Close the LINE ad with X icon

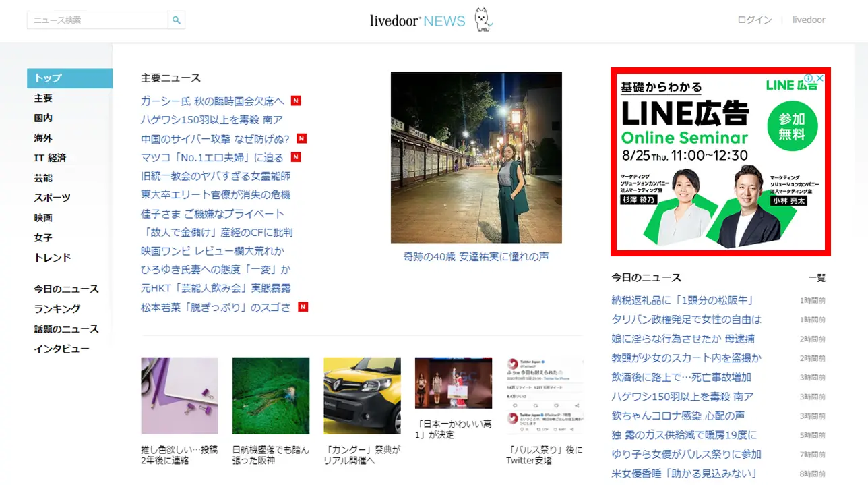[x=820, y=78]
